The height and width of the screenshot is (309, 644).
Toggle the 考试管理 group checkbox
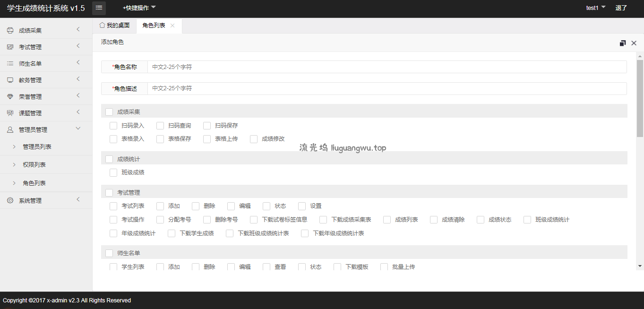(x=109, y=193)
